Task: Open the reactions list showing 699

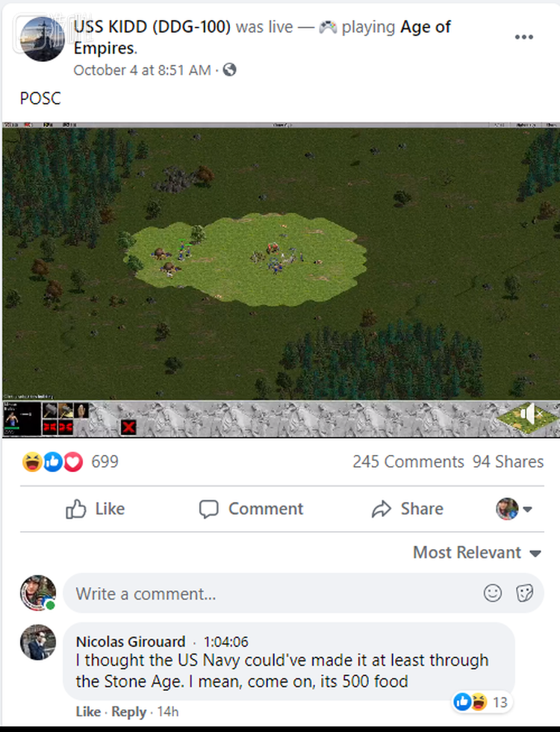Action: pyautogui.click(x=70, y=462)
